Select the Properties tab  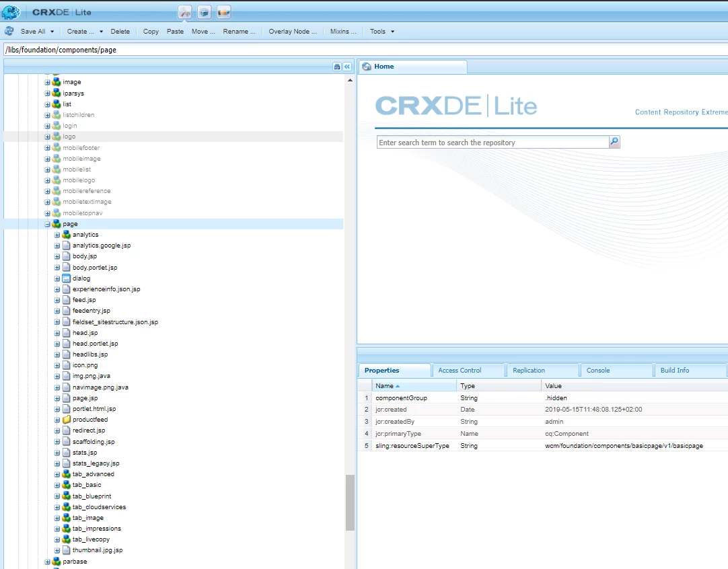[x=394, y=371]
